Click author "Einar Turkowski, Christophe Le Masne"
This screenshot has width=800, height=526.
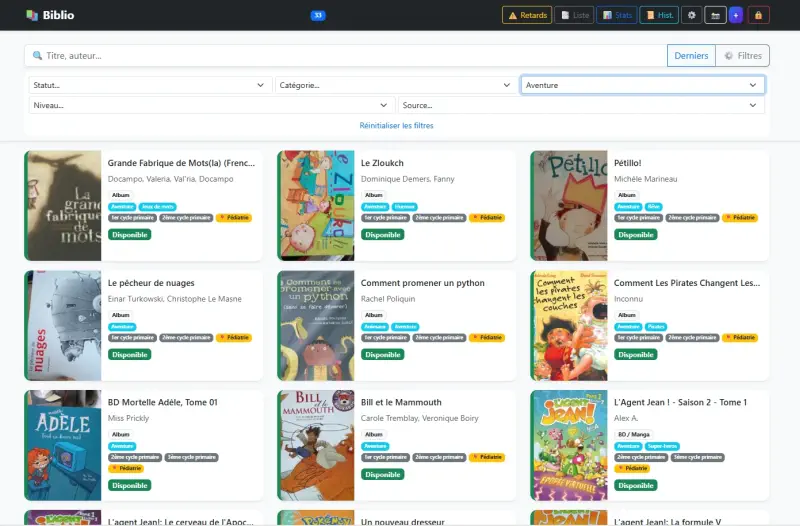click(174, 299)
